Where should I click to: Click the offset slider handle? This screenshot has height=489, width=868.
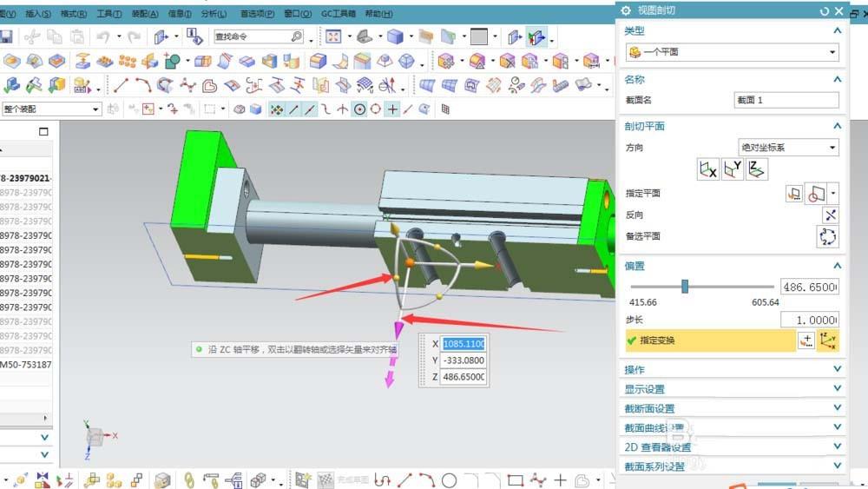[685, 287]
